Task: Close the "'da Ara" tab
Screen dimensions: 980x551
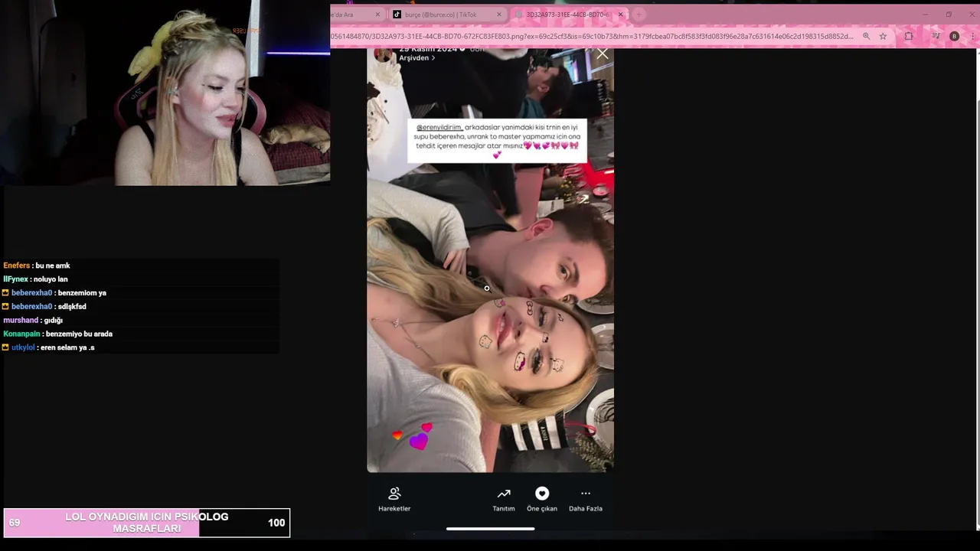Action: [377, 15]
